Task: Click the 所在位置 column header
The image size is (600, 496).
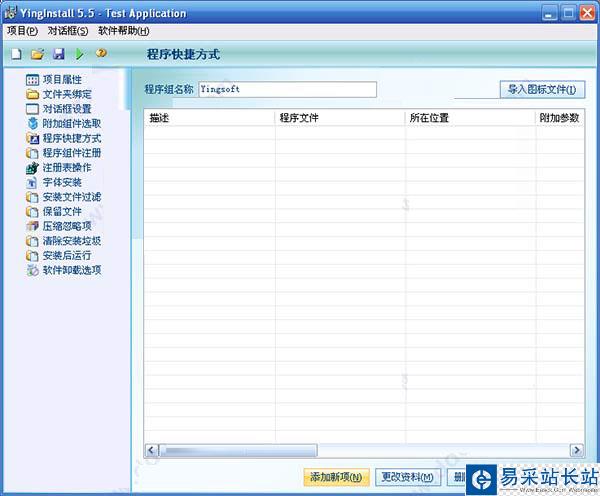Action: [x=470, y=118]
